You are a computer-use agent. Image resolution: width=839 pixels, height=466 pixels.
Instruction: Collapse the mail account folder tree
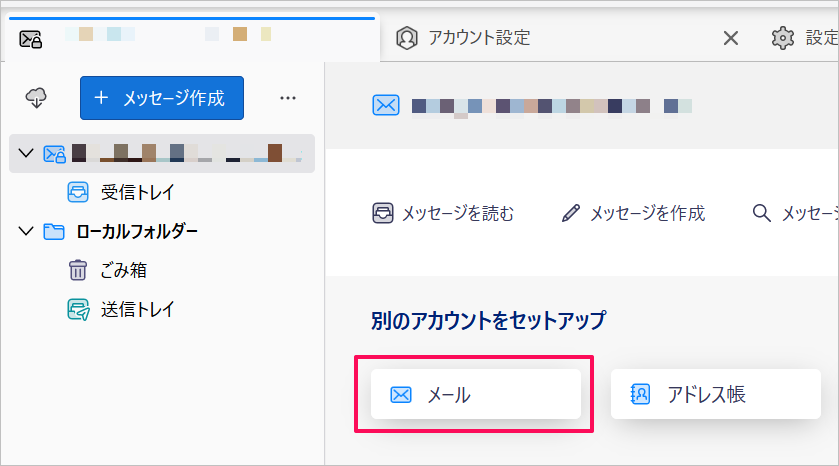26,154
